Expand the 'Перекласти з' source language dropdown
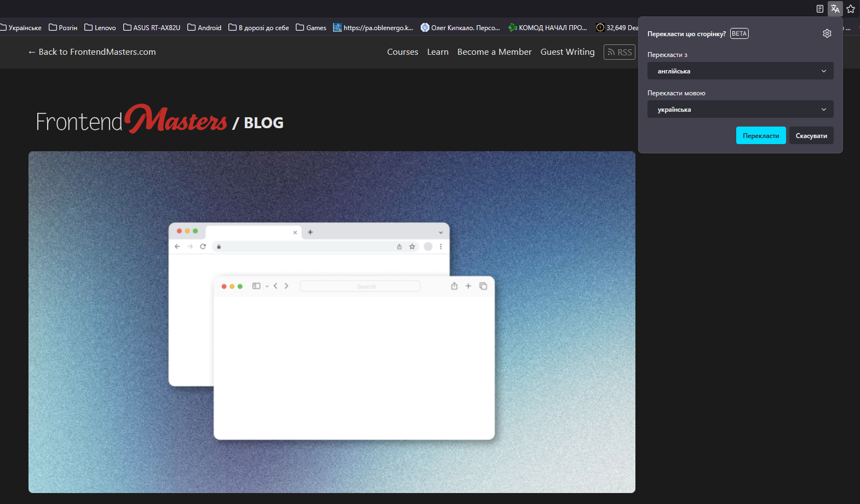 coord(741,71)
